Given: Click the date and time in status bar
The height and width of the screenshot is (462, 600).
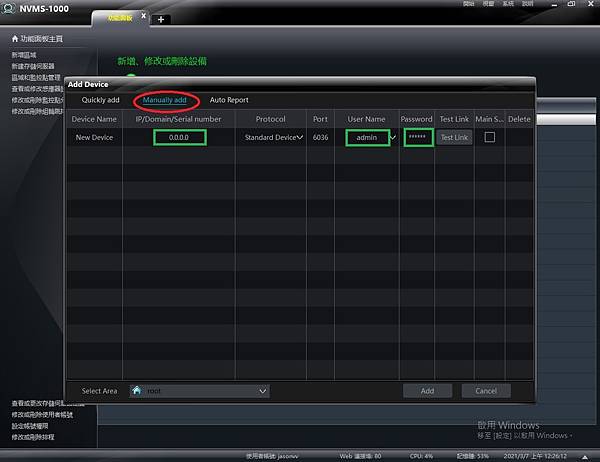Looking at the screenshot, I should click(535, 456).
